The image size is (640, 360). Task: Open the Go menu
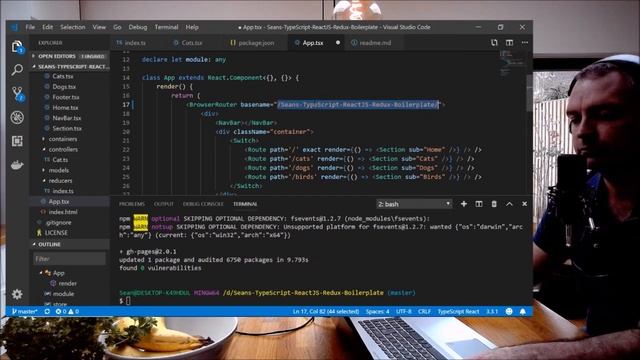118,27
